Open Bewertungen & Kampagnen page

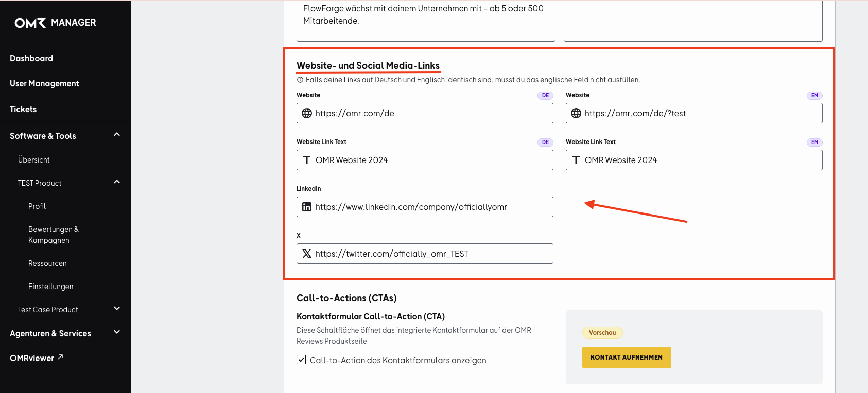(54, 235)
